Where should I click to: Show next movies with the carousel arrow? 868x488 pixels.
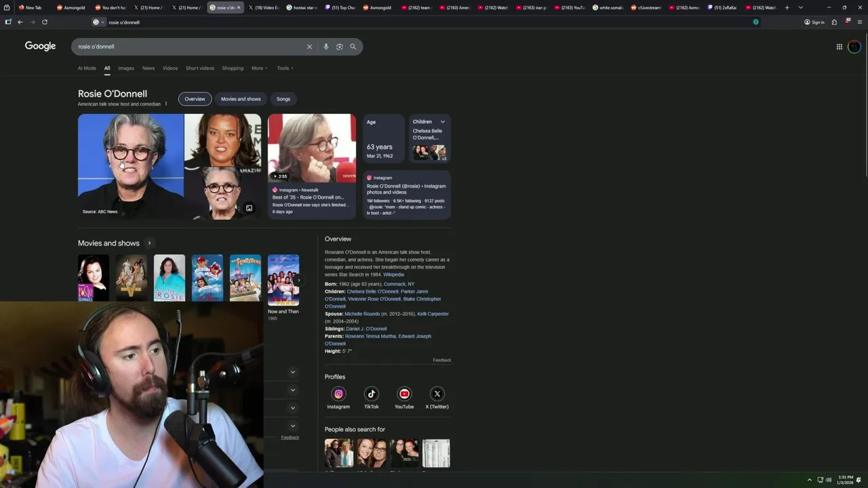pyautogui.click(x=298, y=280)
